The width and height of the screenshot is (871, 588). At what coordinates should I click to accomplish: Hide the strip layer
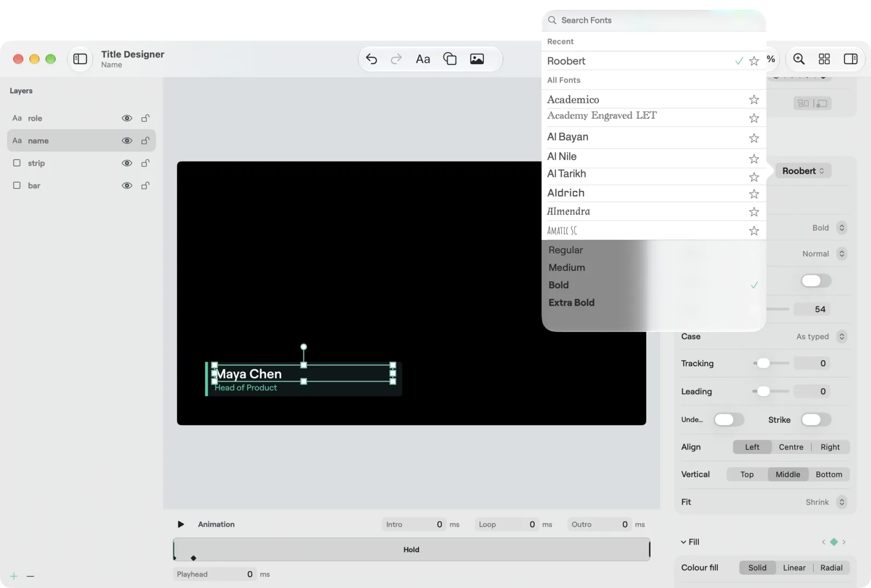click(x=127, y=163)
